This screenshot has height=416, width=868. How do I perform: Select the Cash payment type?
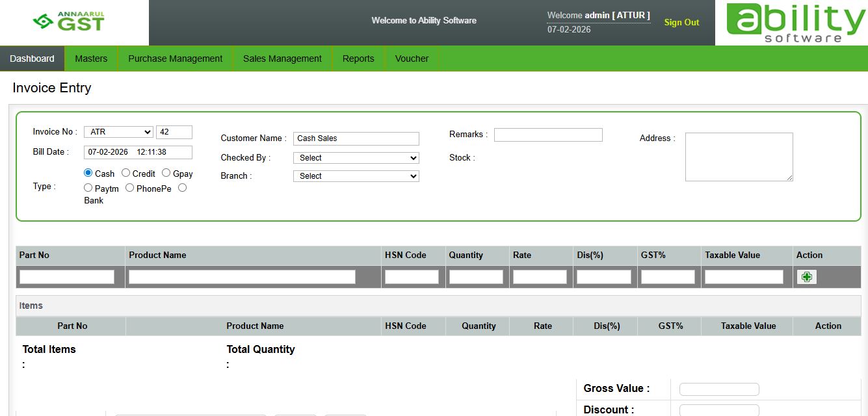tap(88, 173)
